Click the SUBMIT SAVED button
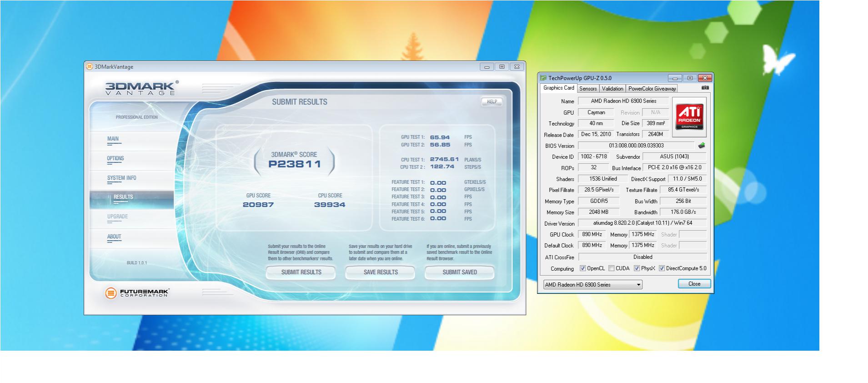Image resolution: width=868 pixels, height=383 pixels. click(460, 272)
